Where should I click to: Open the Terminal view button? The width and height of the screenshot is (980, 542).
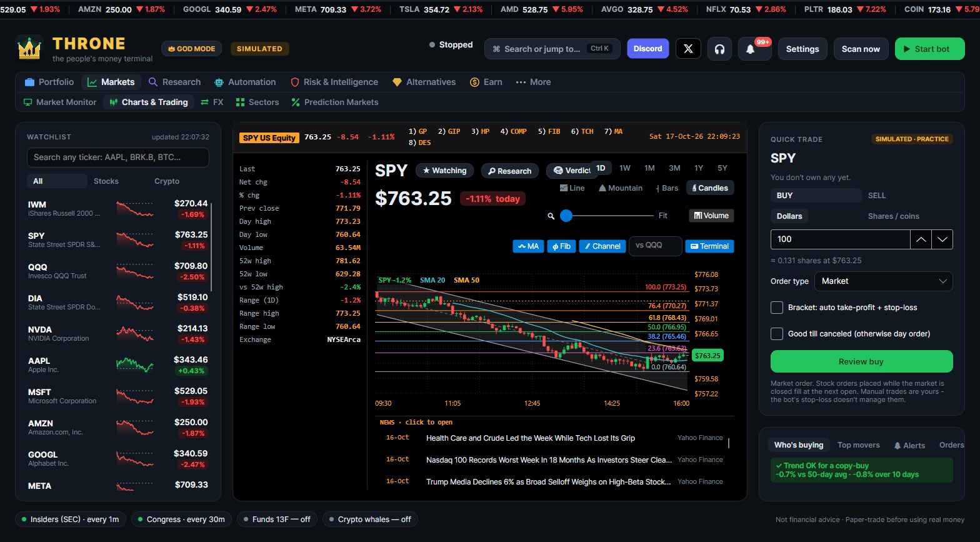click(709, 246)
